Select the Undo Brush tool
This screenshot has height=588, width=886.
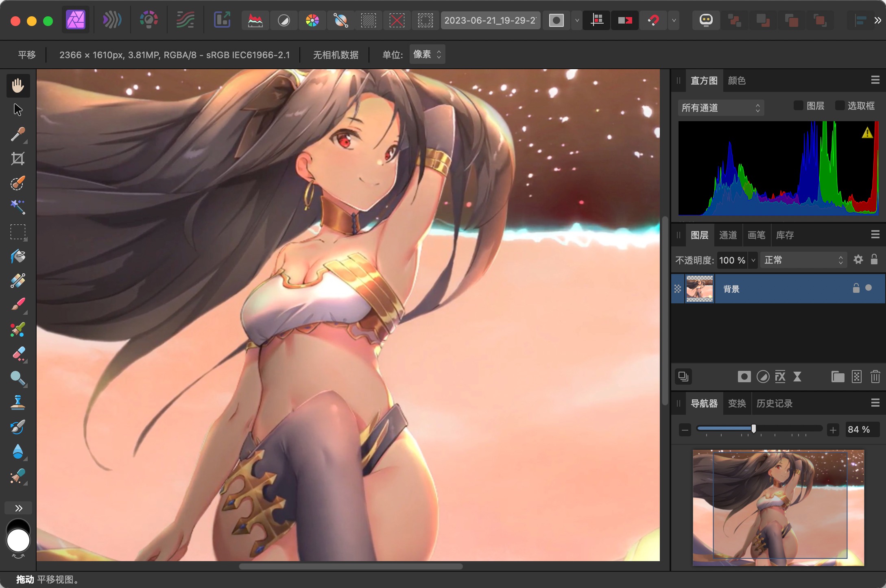coord(18,427)
